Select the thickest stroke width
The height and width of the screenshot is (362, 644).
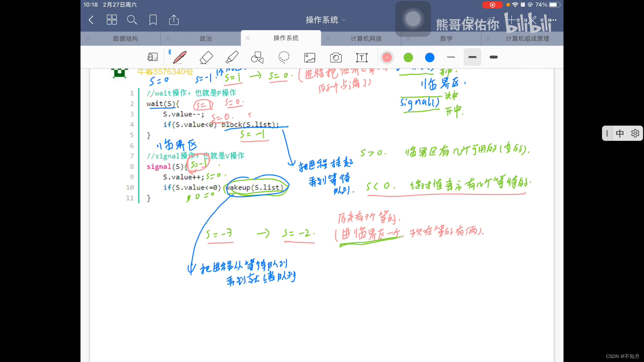pos(494,57)
